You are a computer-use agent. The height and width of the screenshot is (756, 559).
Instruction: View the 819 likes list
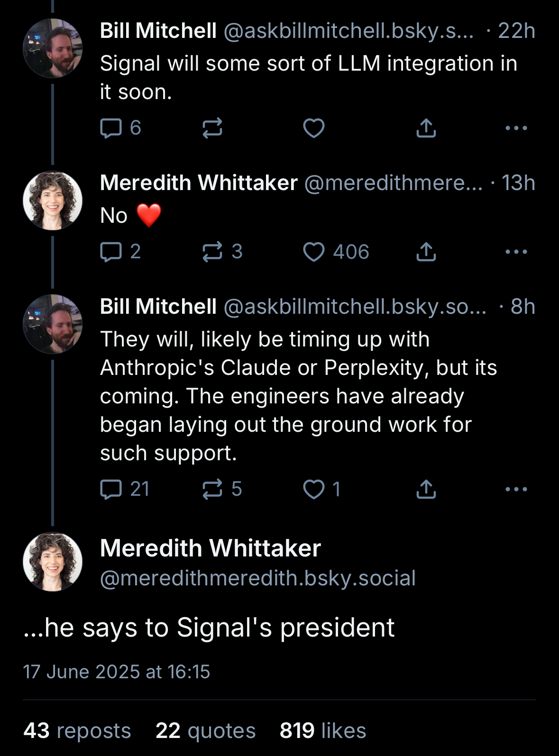323,730
